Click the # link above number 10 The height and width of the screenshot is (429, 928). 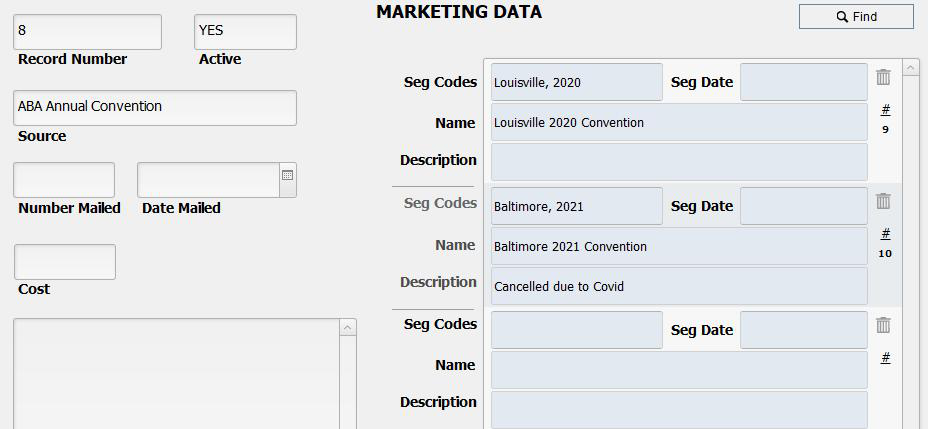point(885,233)
